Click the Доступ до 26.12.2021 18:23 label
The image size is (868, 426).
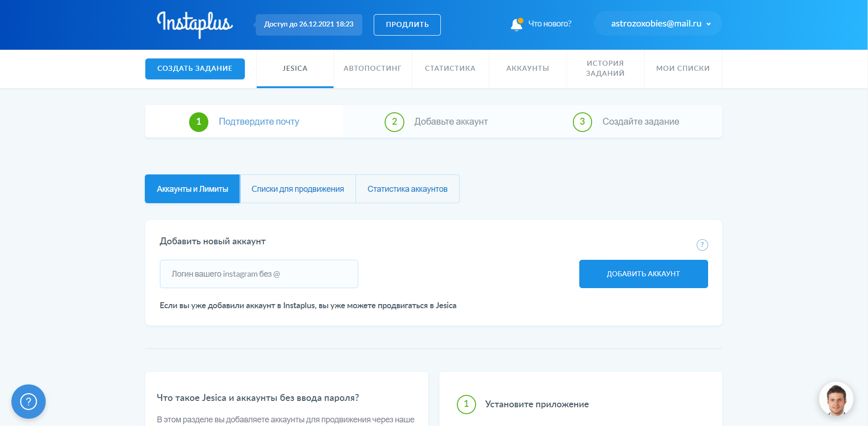(309, 25)
